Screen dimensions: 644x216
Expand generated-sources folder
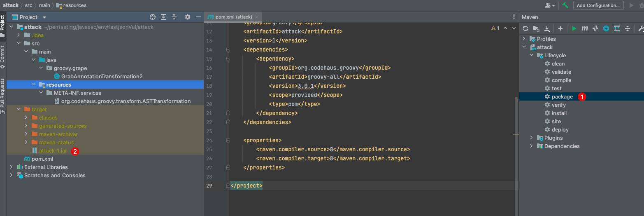pos(26,126)
